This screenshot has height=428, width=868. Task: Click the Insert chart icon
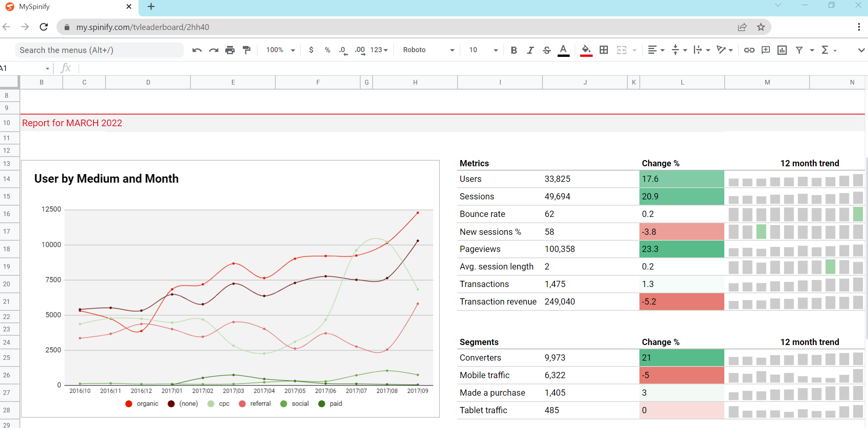pyautogui.click(x=782, y=50)
